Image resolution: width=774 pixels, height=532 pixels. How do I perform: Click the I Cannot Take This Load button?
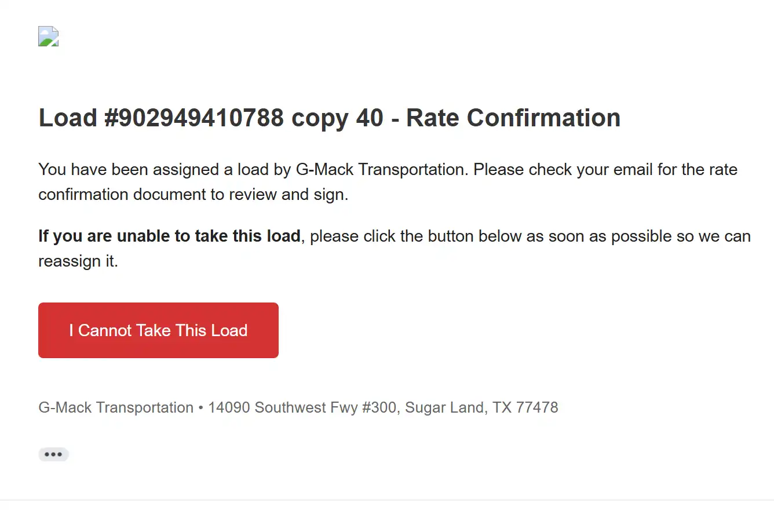158,330
